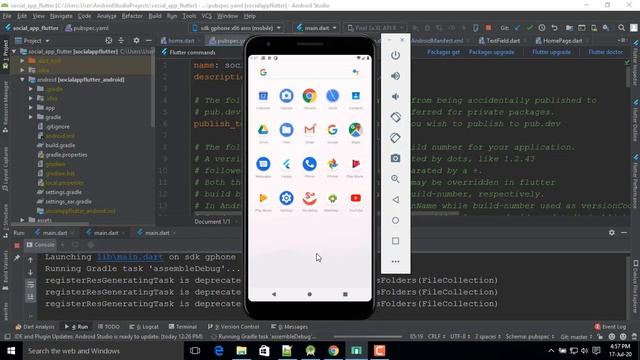
Task: Expand the gradle folder in project tree
Action: pos(31,117)
